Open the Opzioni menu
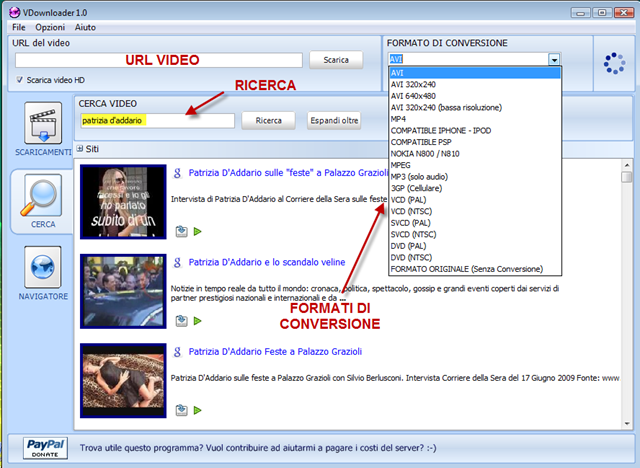Image resolution: width=640 pixels, height=468 pixels. pos(50,27)
